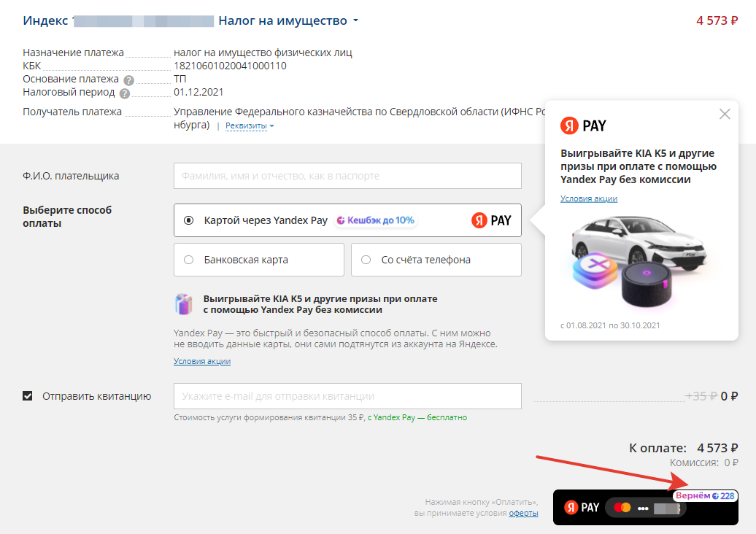Close the Yandex Pay promo popup
Viewport: 756px width, 534px height.
[x=724, y=115]
